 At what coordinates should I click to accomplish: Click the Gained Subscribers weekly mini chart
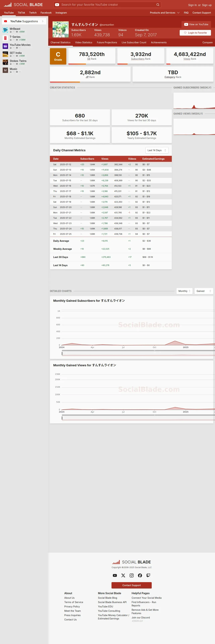click(x=194, y=101)
